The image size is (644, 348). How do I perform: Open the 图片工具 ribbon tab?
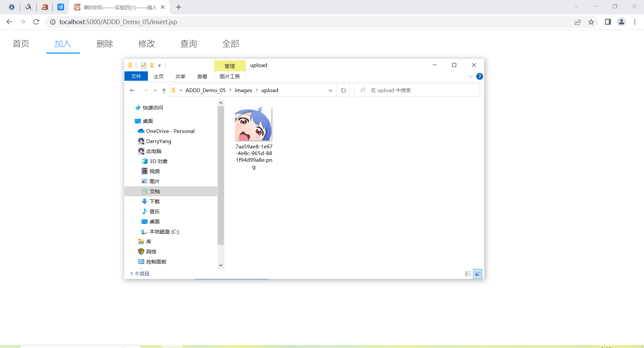[x=230, y=76]
